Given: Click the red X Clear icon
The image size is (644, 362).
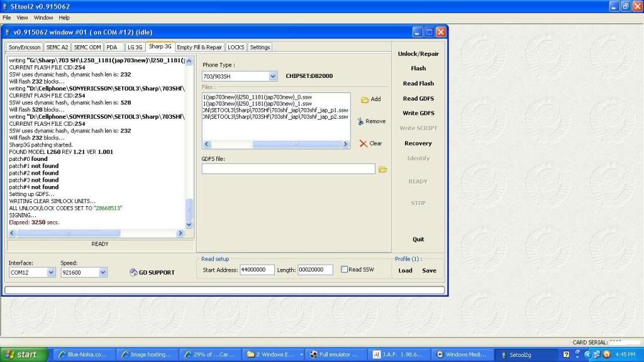Looking at the screenshot, I should [363, 143].
